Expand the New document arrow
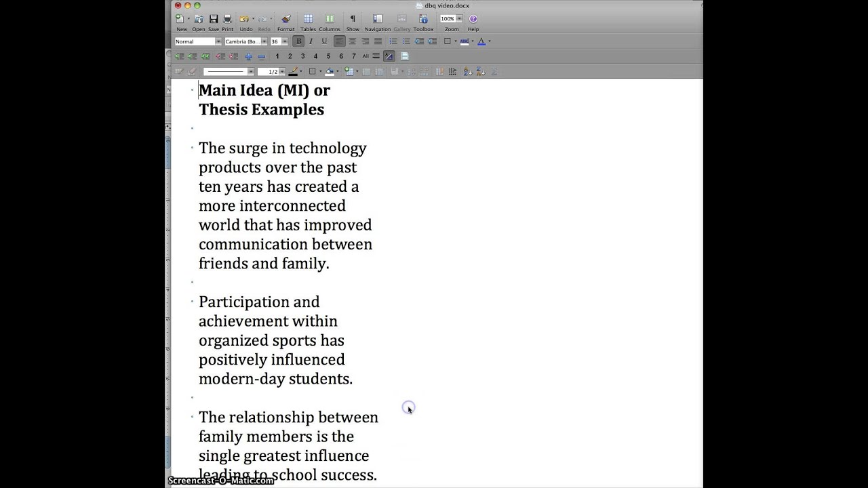The width and height of the screenshot is (868, 488). pyautogui.click(x=189, y=19)
